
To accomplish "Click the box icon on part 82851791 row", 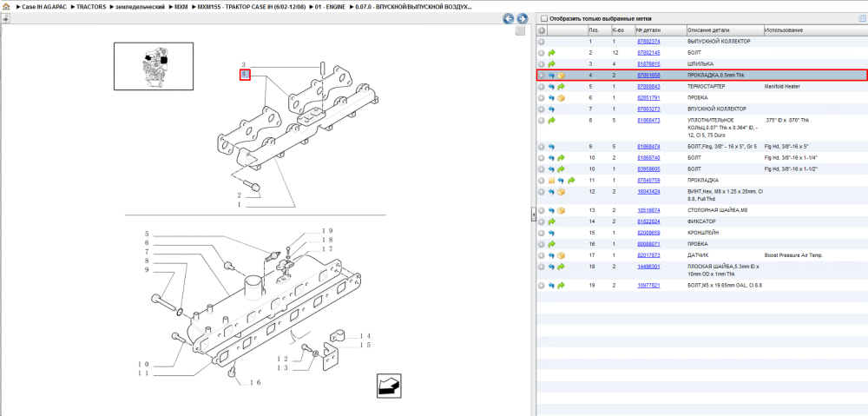I will (x=561, y=97).
